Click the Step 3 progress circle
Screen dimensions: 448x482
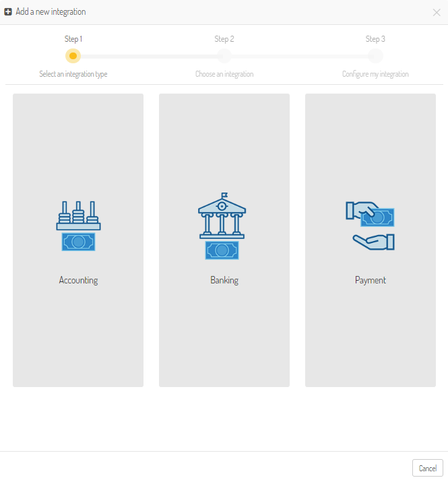pos(375,56)
